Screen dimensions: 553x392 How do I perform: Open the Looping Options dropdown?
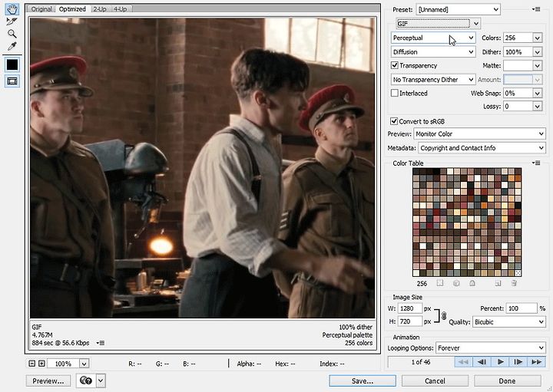pyautogui.click(x=491, y=348)
